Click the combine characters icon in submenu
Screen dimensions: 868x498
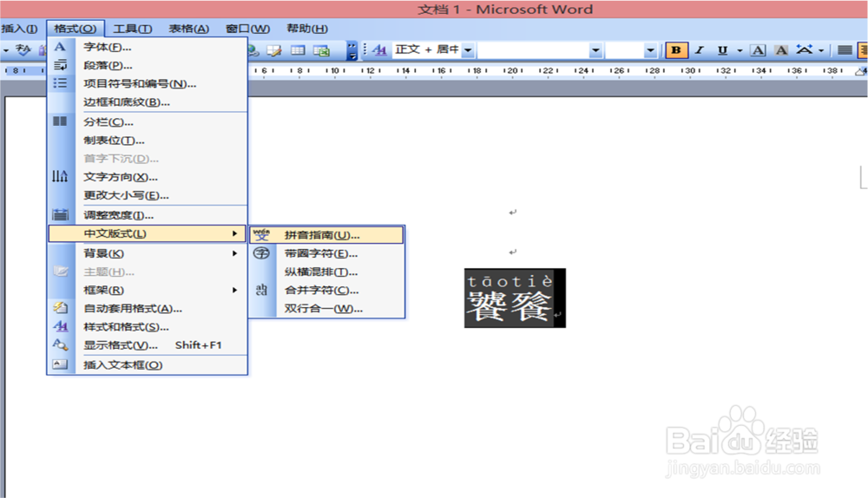click(x=261, y=290)
